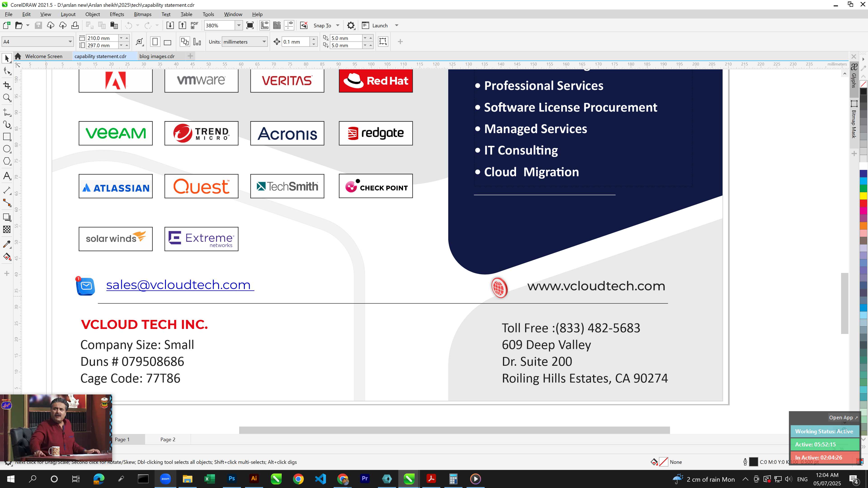Screen dimensions: 868x488
Task: Toggle Treat as filled option
Action: pos(383,41)
